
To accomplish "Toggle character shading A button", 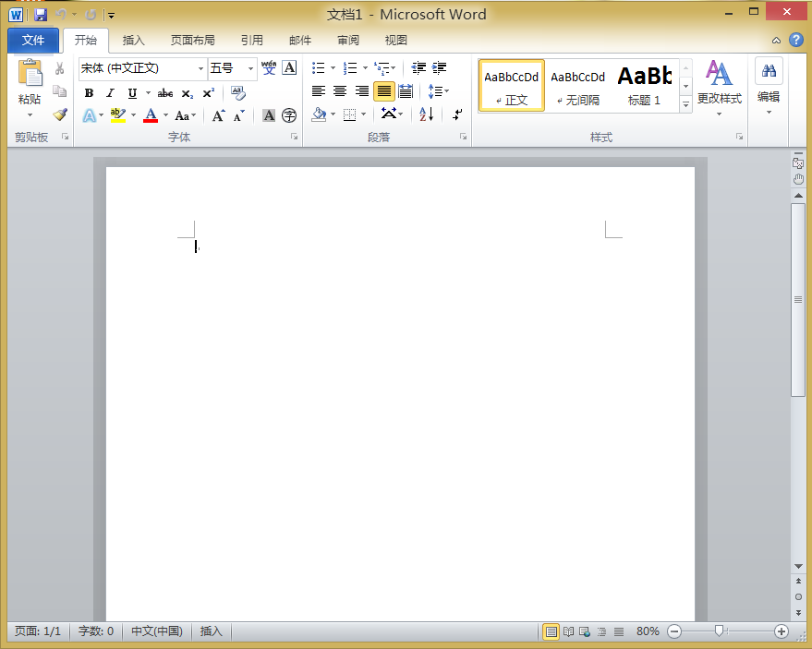I will coord(269,115).
